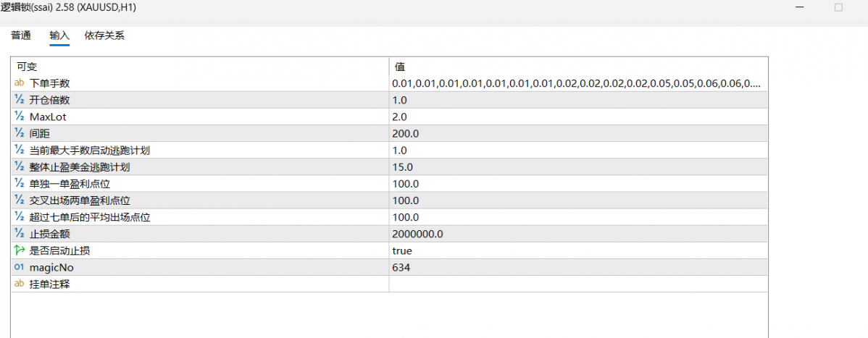
Task: Select the 开仓倍数 parameter name
Action: tap(49, 100)
